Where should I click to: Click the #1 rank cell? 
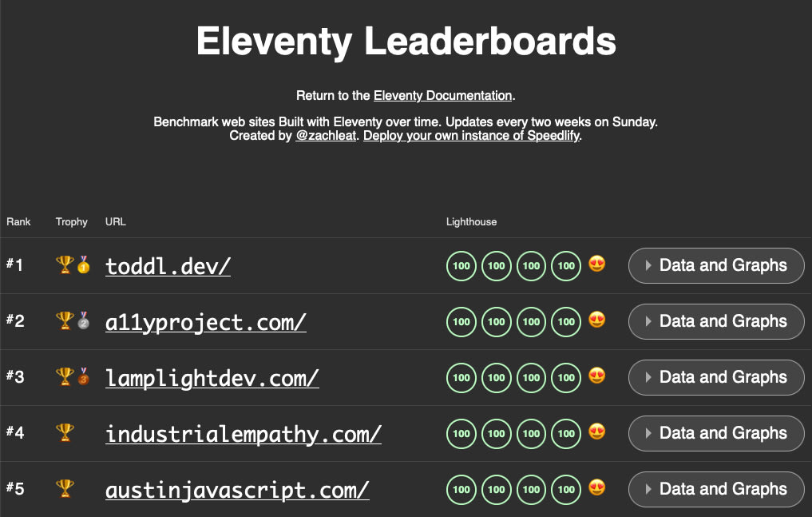point(15,264)
